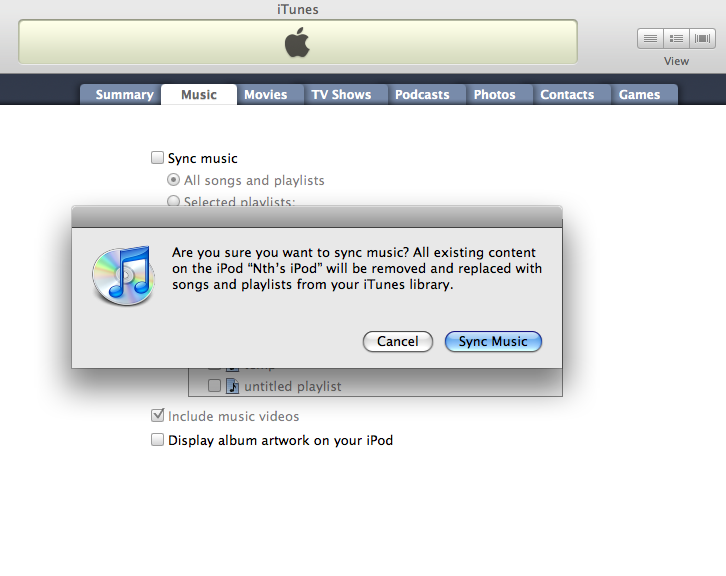Enable the Sync music checkbox

pyautogui.click(x=157, y=157)
